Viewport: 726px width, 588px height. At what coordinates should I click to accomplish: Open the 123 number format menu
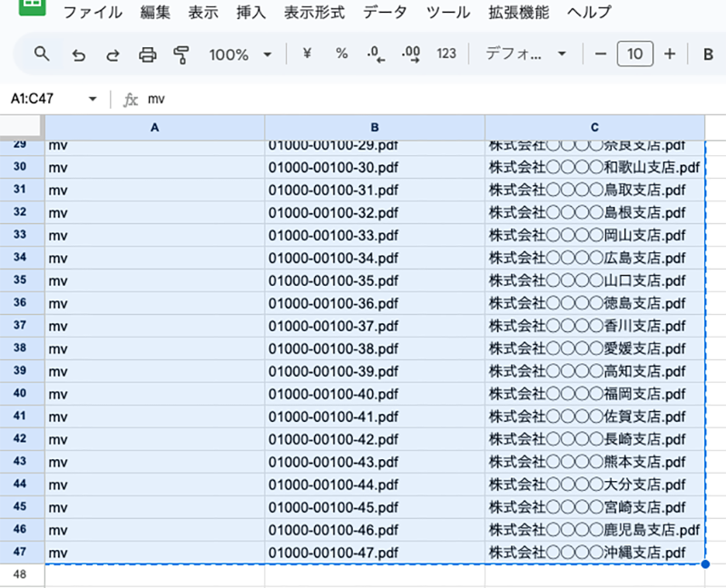446,54
